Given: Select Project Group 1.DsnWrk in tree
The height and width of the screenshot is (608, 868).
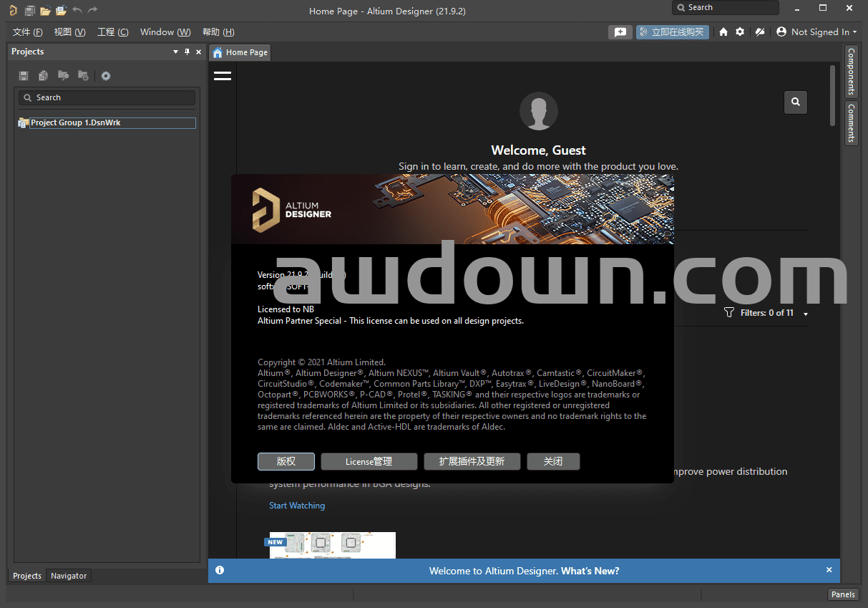Looking at the screenshot, I should coord(75,123).
